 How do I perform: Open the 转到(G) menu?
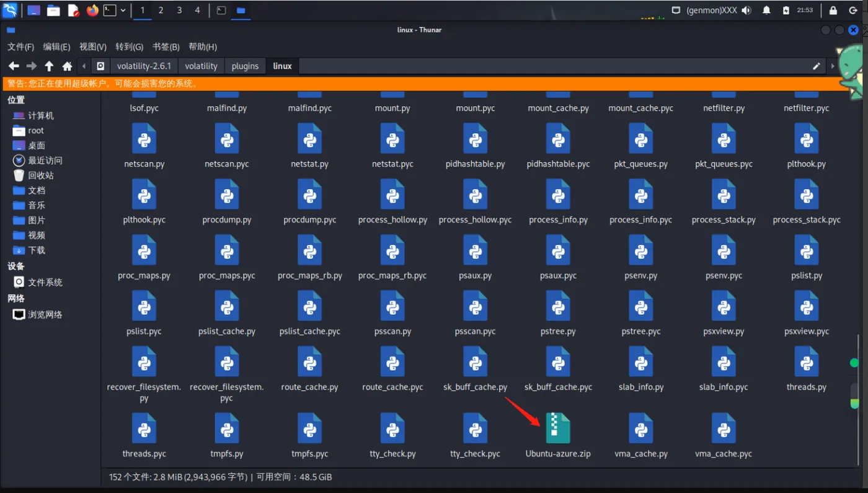pyautogui.click(x=129, y=47)
